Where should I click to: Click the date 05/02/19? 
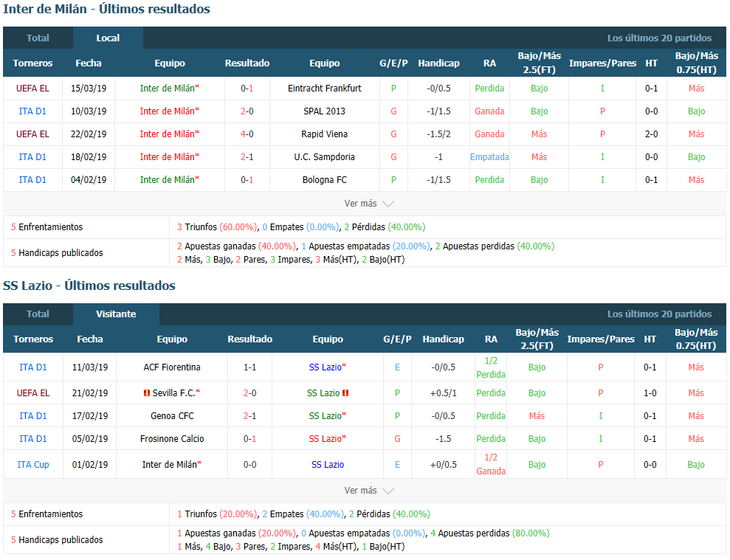[x=90, y=439]
